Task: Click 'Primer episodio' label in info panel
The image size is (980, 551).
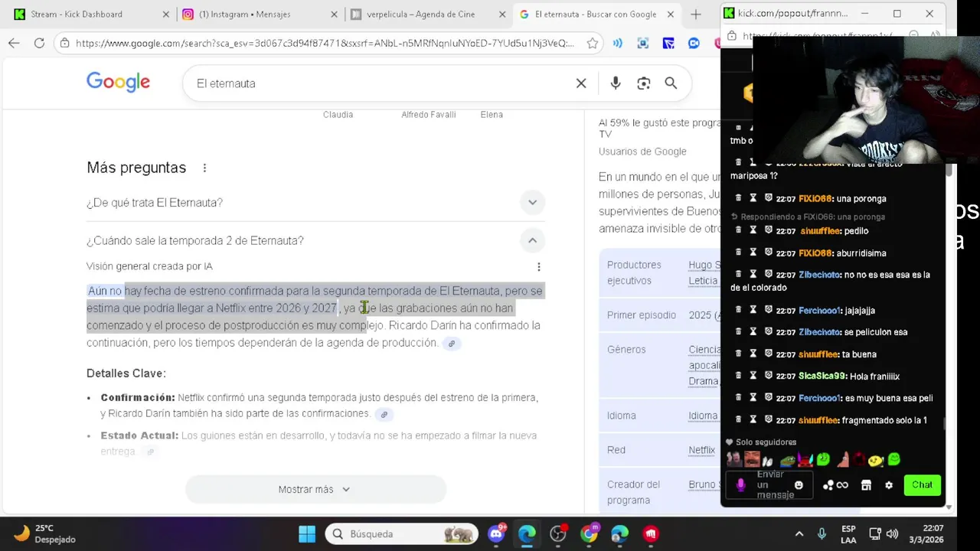Action: click(x=642, y=315)
